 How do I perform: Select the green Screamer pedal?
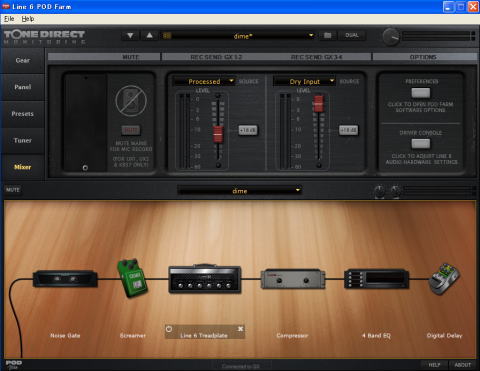tap(132, 278)
